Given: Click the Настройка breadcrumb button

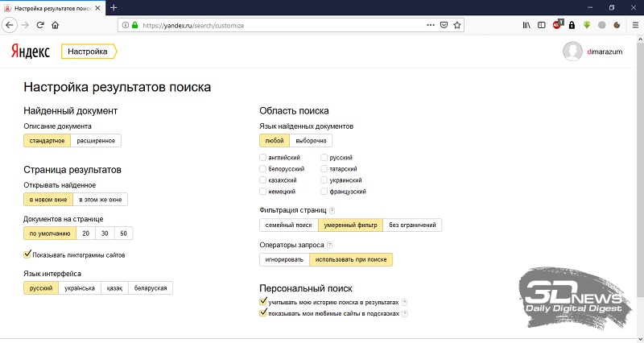Looking at the screenshot, I should coord(89,52).
